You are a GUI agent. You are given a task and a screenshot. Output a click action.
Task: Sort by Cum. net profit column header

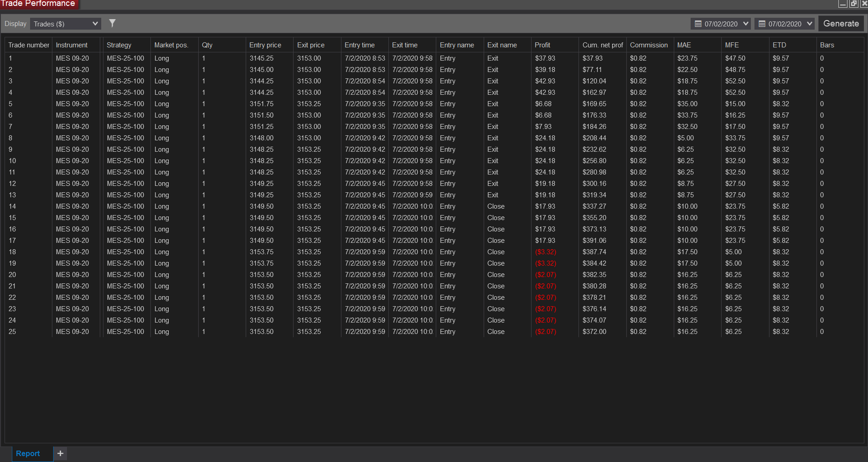[x=603, y=45]
